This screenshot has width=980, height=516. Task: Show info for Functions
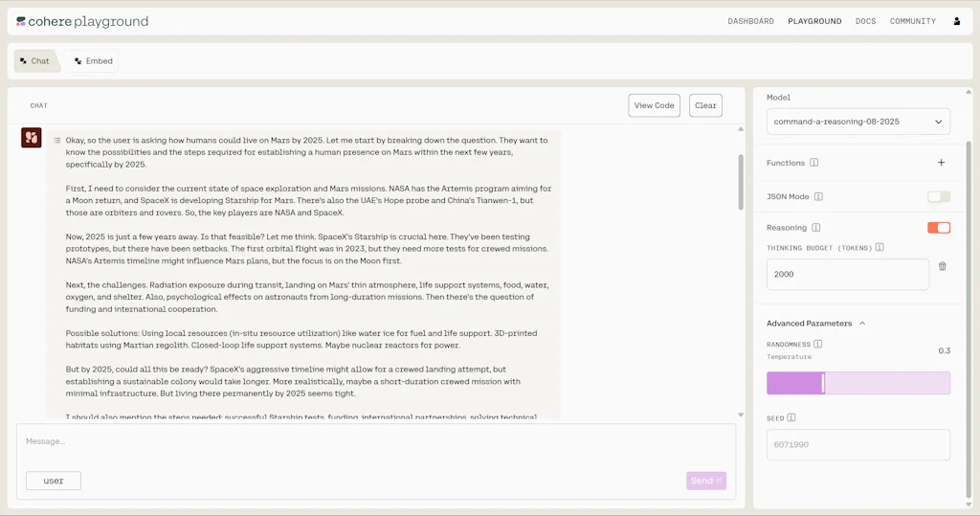coord(813,163)
